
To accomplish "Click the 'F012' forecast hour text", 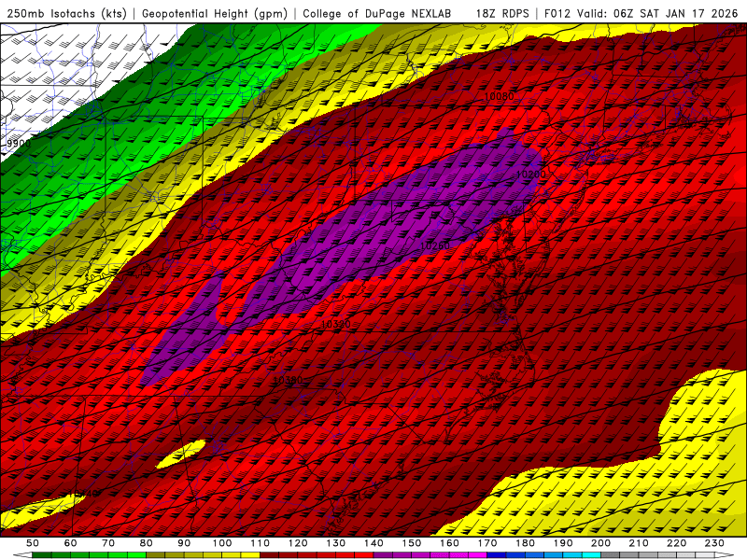I will pos(557,13).
